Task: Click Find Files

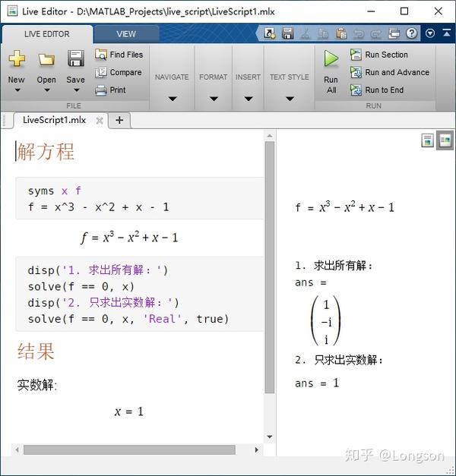Action: coord(119,55)
